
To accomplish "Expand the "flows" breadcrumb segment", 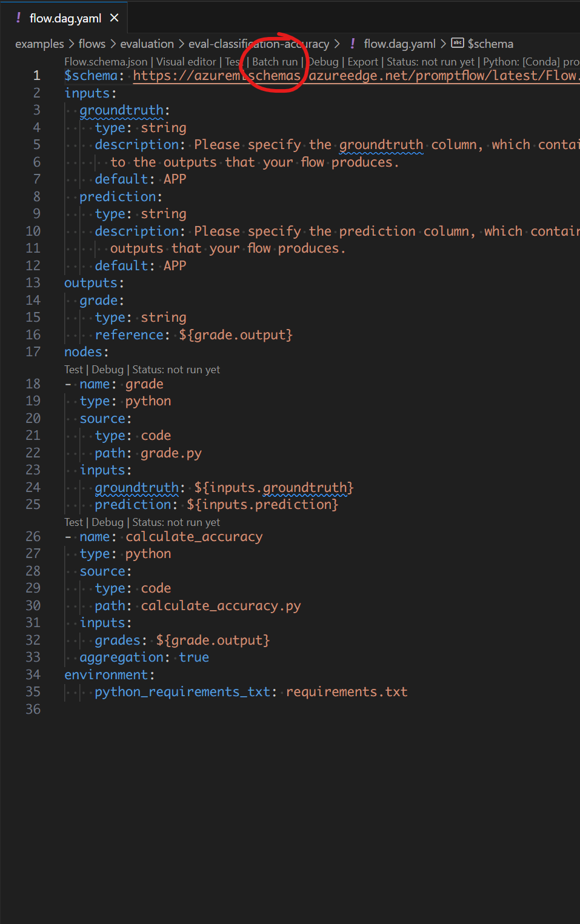I will [x=92, y=44].
